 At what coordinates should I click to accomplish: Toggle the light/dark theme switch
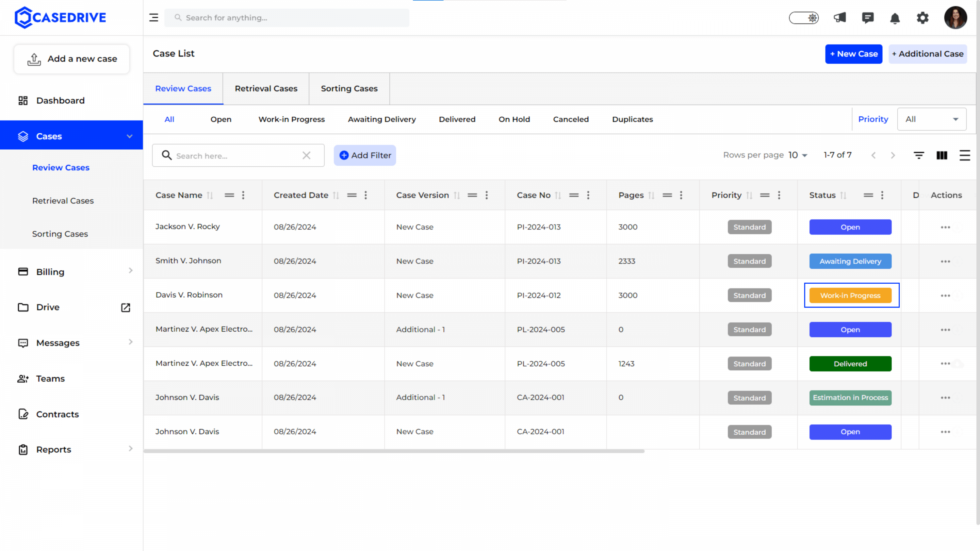(x=804, y=17)
